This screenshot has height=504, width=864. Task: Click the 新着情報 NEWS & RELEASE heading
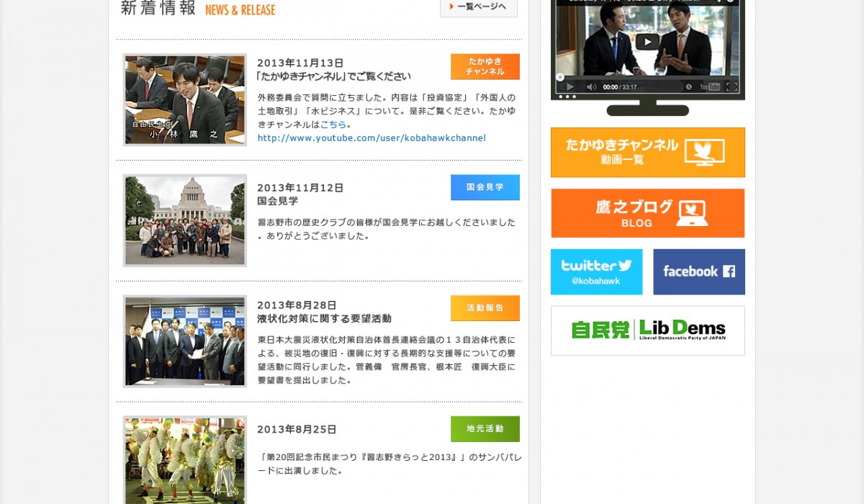point(198,9)
